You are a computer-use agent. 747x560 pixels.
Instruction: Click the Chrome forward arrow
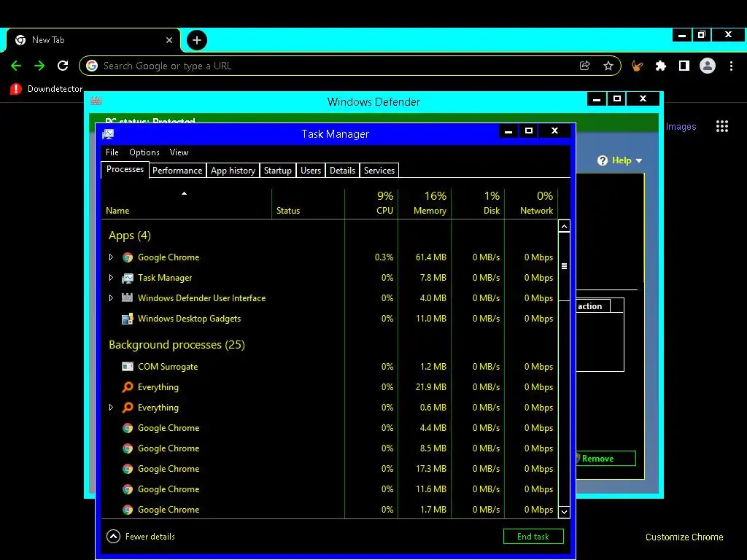tap(39, 66)
